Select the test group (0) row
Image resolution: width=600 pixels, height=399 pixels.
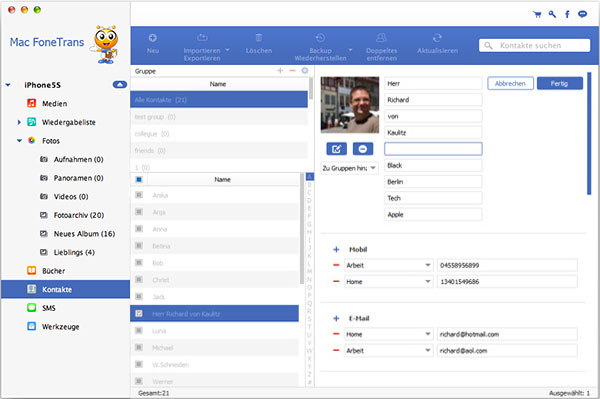tap(219, 117)
